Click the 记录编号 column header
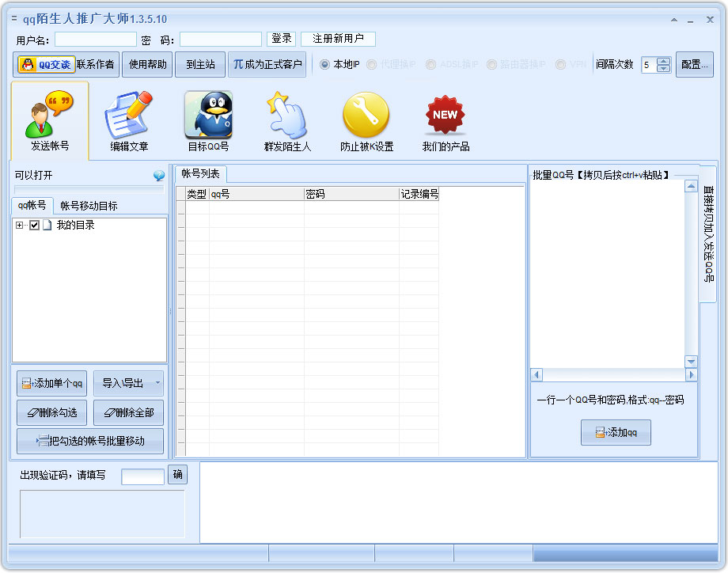The image size is (728, 573). tap(419, 194)
